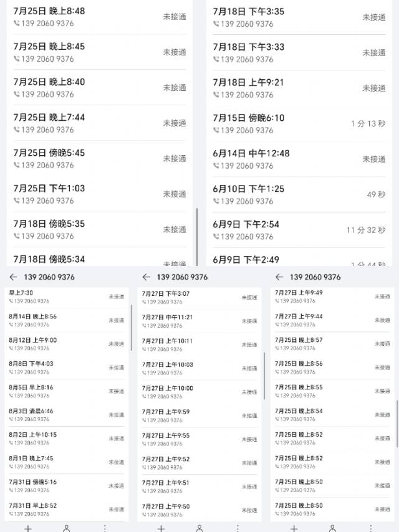
Task: Open three-dot more menu in bottom-left panel
Action: point(105,528)
